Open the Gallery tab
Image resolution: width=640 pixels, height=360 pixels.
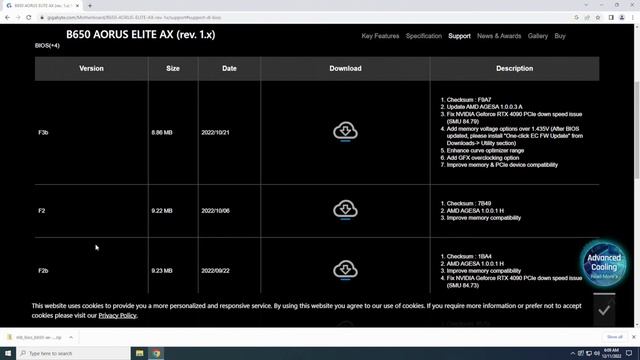click(x=538, y=36)
